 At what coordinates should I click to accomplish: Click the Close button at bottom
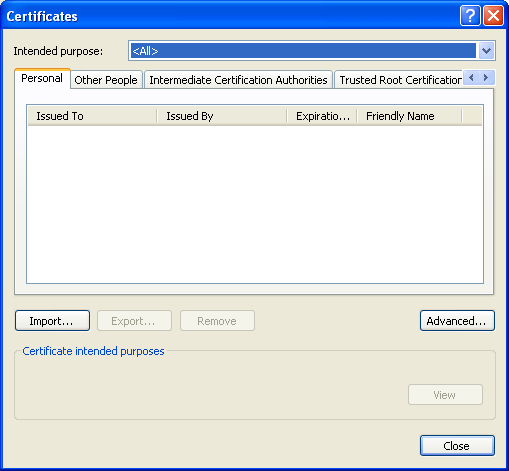click(x=457, y=445)
